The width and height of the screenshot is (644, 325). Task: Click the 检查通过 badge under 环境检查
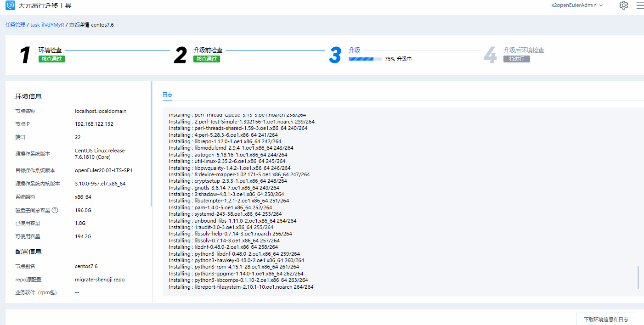coord(51,59)
